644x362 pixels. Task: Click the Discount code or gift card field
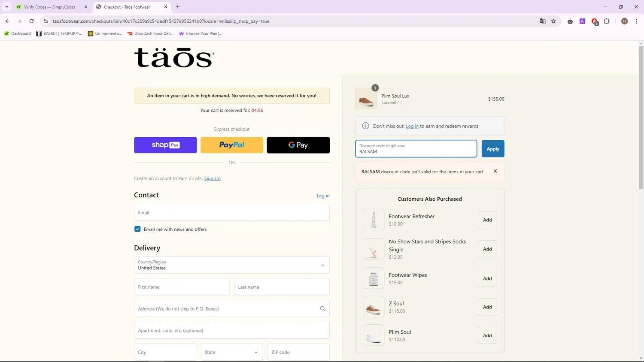416,149
